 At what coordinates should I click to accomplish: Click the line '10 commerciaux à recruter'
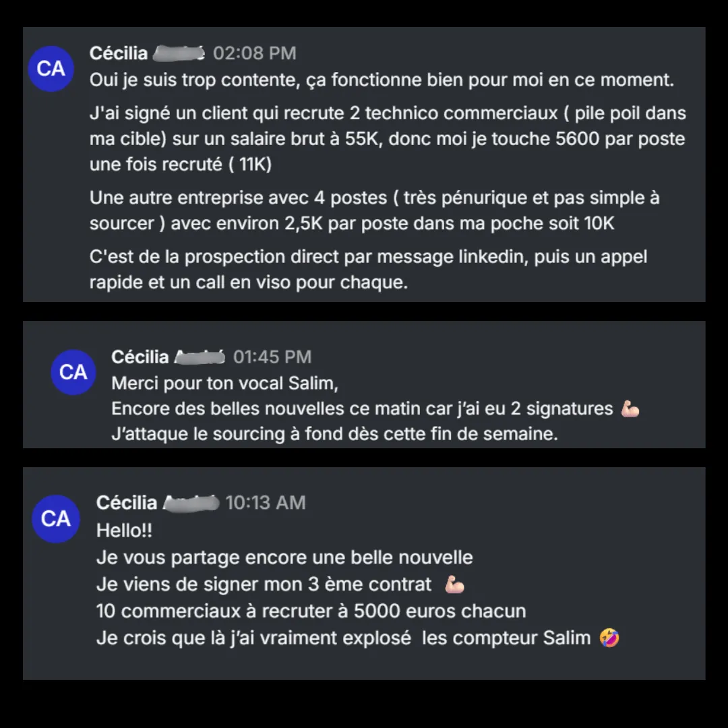311,611
